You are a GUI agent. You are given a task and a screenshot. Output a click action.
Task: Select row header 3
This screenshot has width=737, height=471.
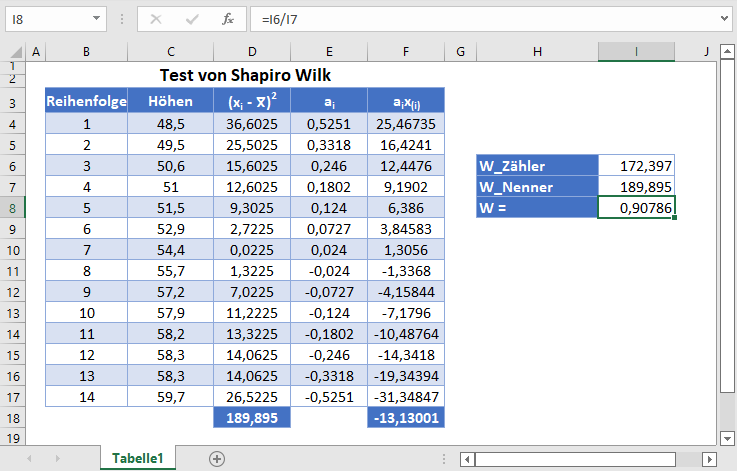pos(13,102)
